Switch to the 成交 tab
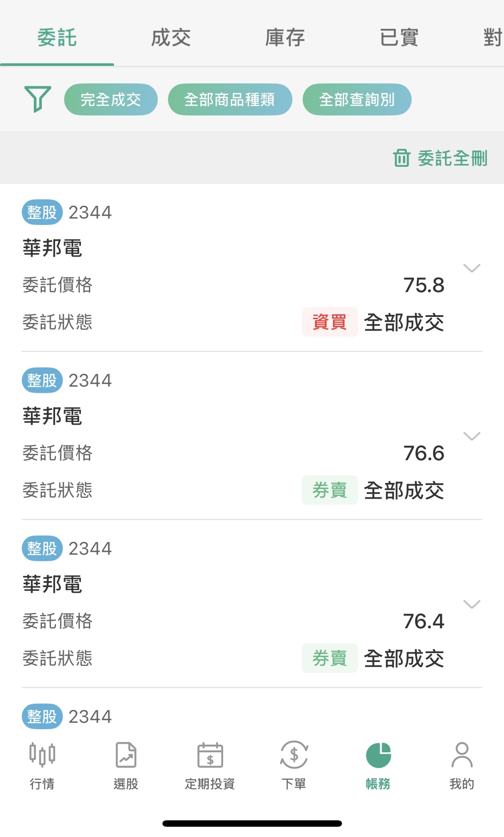The image size is (504, 837). pos(171,38)
